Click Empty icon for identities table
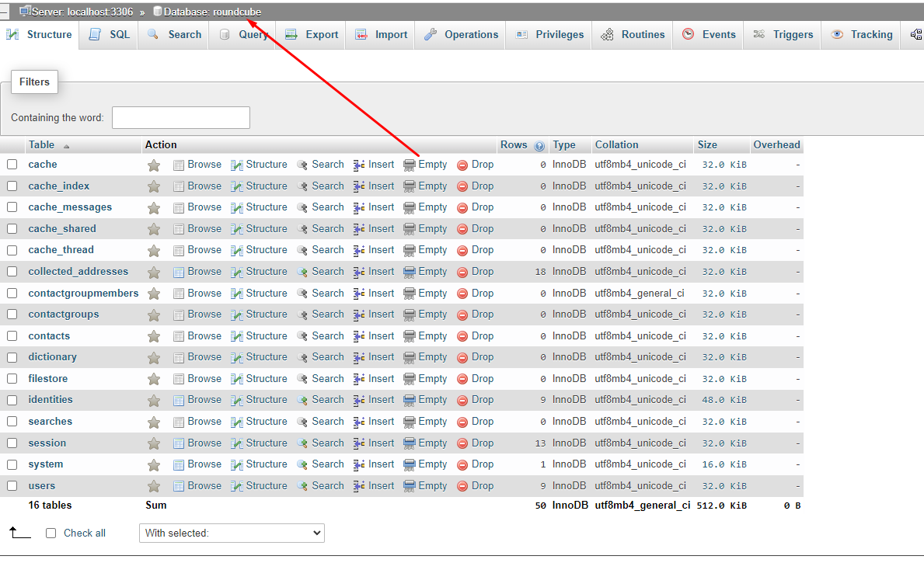The width and height of the screenshot is (924, 563). point(410,401)
